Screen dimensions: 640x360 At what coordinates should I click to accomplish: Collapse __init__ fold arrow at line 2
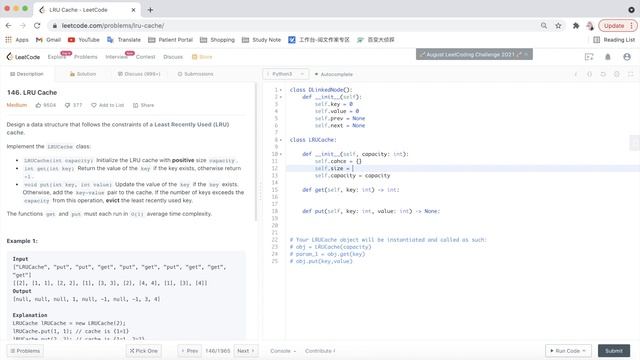pos(281,97)
